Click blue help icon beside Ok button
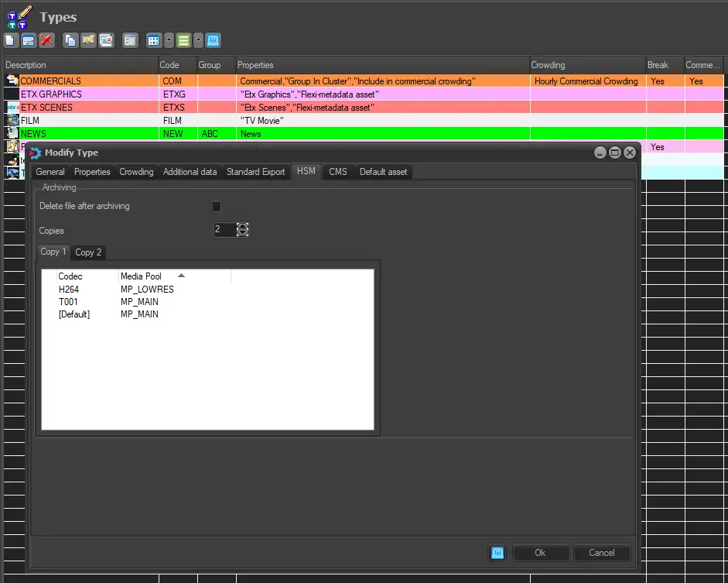The height and width of the screenshot is (583, 728). tap(497, 553)
